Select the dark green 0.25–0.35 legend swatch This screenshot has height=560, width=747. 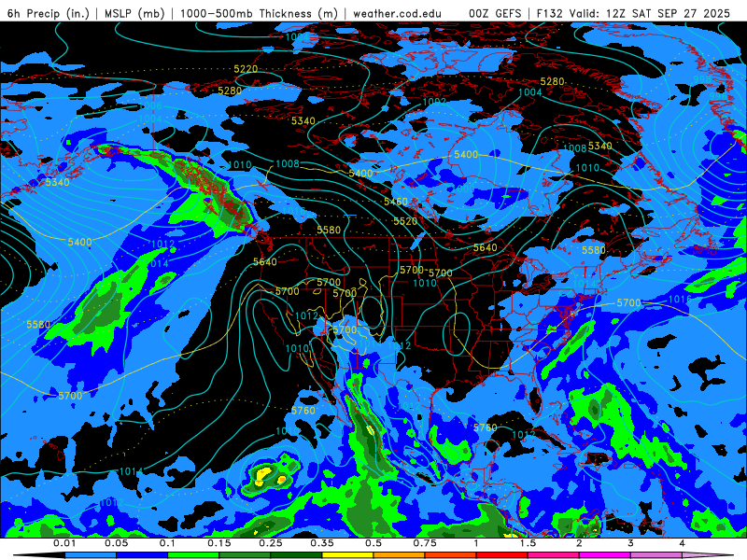[296, 555]
